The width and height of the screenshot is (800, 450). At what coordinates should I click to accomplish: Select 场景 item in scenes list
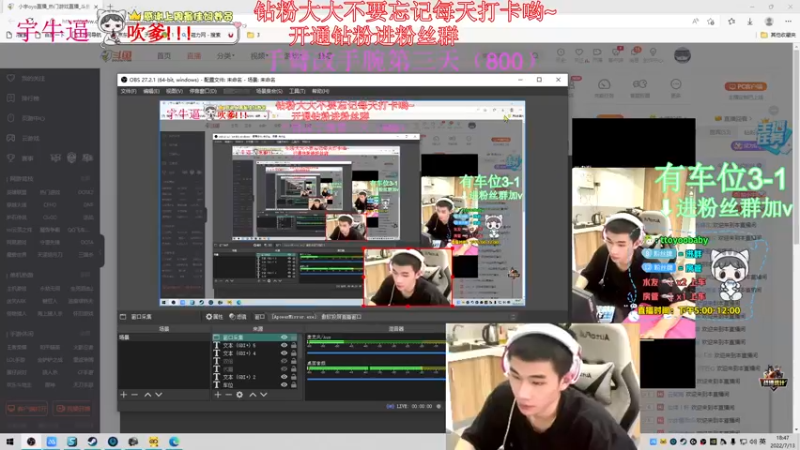pyautogui.click(x=164, y=337)
